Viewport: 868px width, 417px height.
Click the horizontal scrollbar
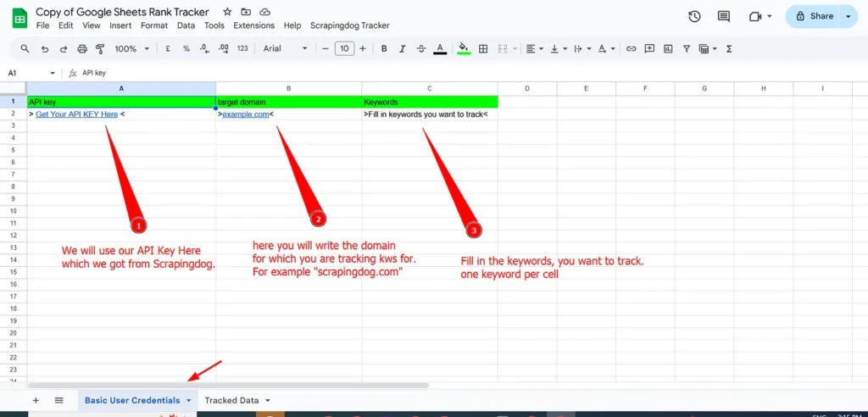click(229, 386)
